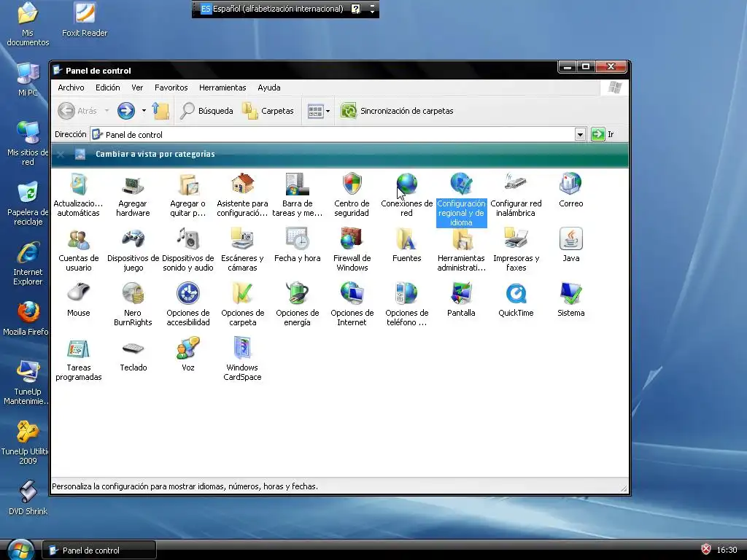The image size is (747, 560).
Task: Click Sincronización de carpetas button
Action: tap(397, 111)
